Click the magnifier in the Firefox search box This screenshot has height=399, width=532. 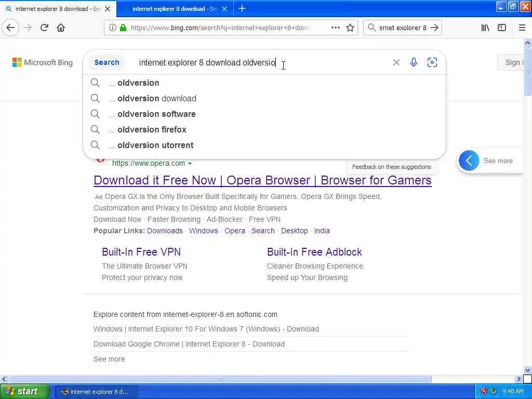click(371, 28)
